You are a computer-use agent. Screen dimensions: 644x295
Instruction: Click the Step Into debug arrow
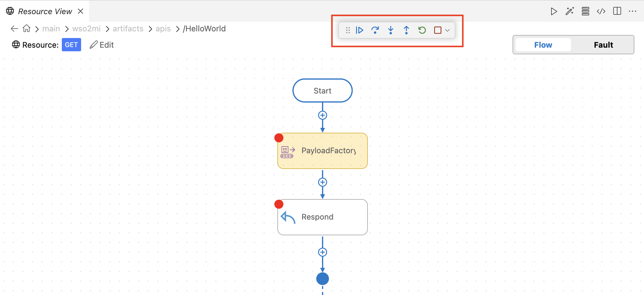click(x=391, y=30)
